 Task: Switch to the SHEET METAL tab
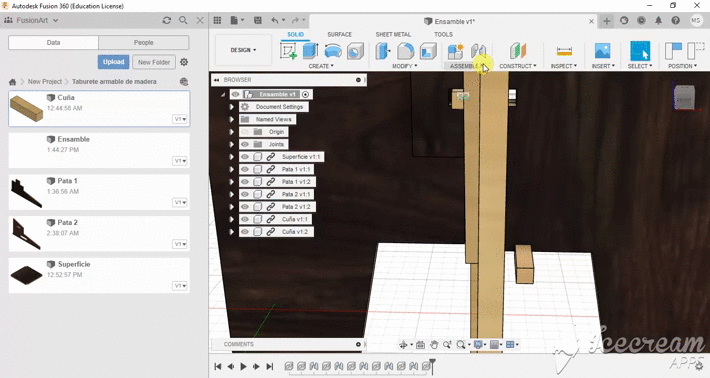[393, 34]
